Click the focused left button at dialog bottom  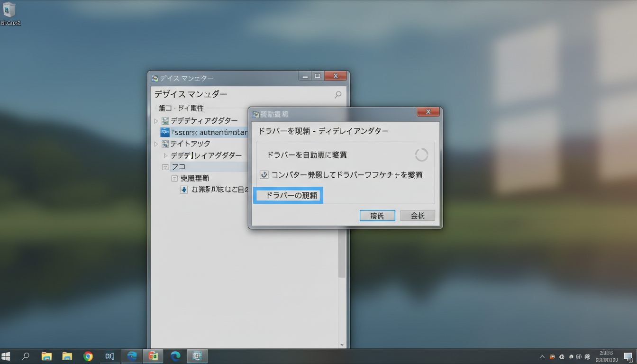[377, 216]
